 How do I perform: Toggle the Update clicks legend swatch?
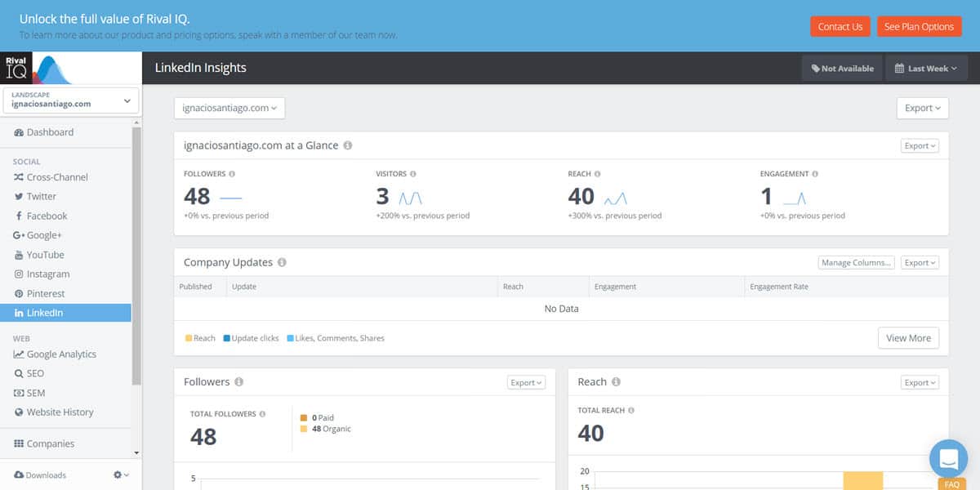(x=226, y=338)
